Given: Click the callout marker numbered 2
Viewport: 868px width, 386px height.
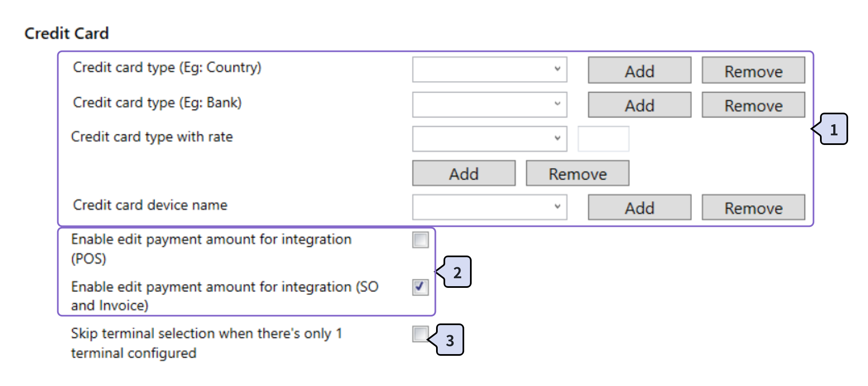Looking at the screenshot, I should pos(457,272).
